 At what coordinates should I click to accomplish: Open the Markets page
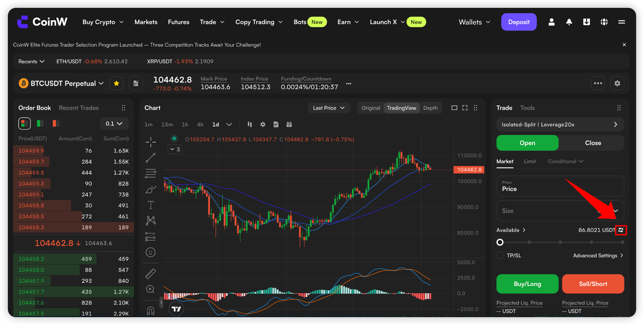146,22
